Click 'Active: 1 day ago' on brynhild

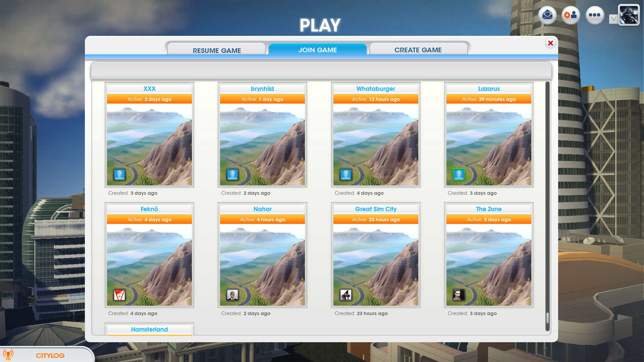[x=262, y=99]
